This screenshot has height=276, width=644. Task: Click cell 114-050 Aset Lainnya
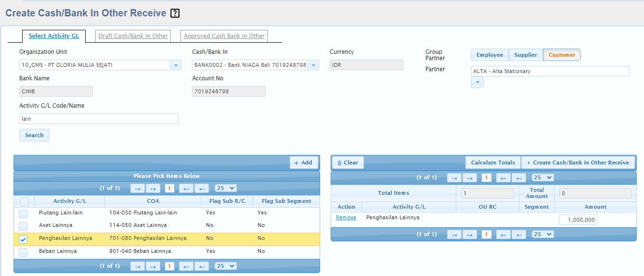pyautogui.click(x=138, y=225)
